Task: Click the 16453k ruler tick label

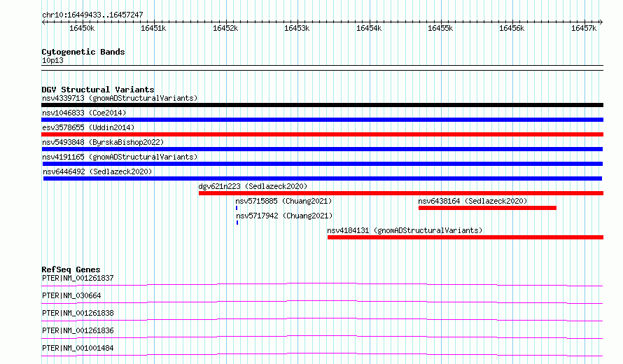Action: pos(297,28)
